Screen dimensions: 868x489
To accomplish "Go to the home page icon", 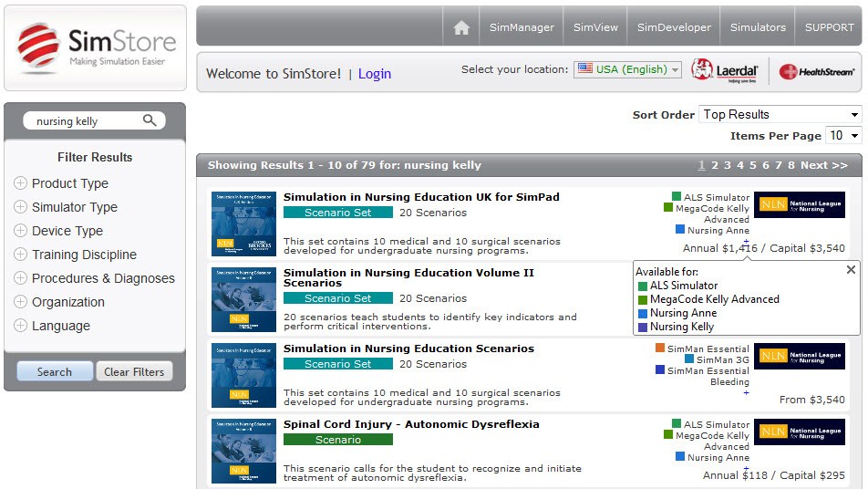I will (461, 27).
